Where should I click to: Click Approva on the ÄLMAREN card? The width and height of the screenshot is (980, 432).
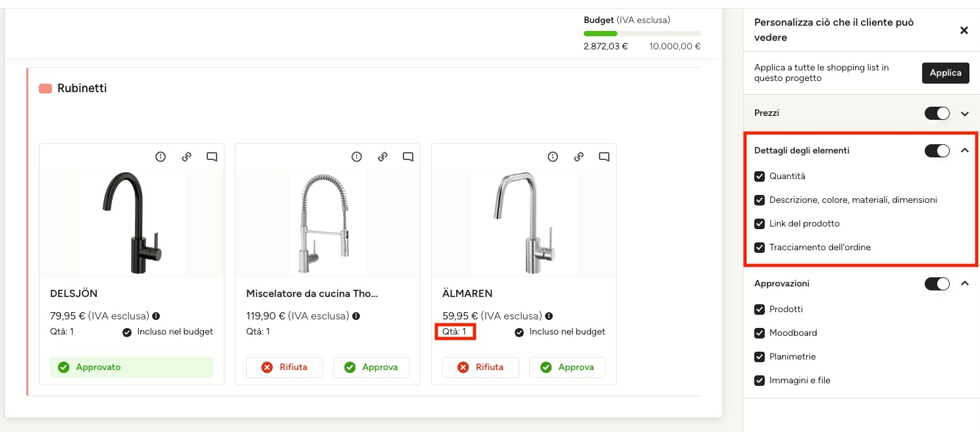click(x=567, y=367)
